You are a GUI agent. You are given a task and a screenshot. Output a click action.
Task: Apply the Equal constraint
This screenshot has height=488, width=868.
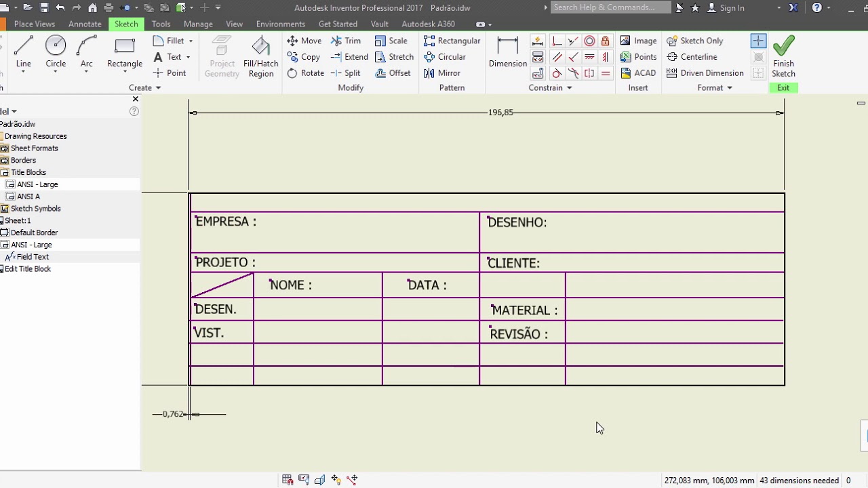click(x=605, y=73)
